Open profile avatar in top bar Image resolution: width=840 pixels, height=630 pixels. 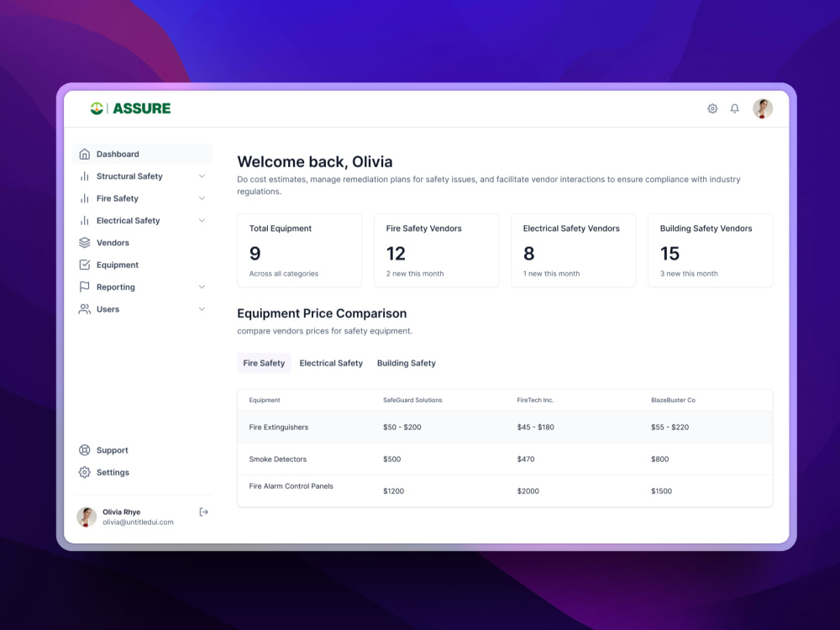[x=763, y=108]
